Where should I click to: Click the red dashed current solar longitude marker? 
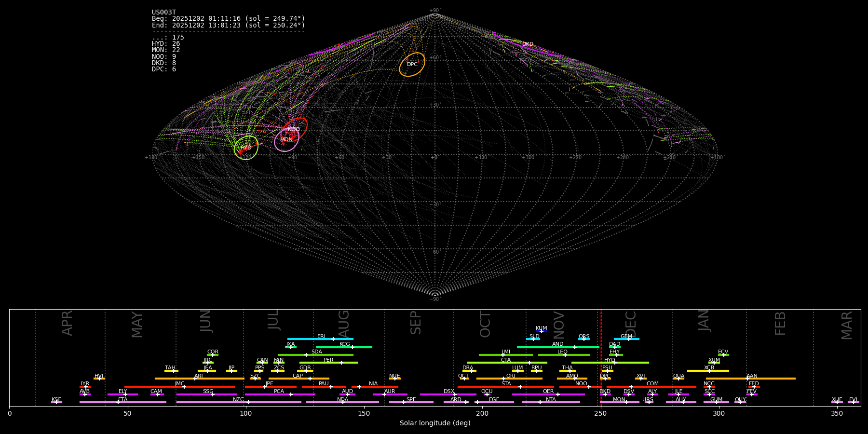pyautogui.click(x=601, y=357)
